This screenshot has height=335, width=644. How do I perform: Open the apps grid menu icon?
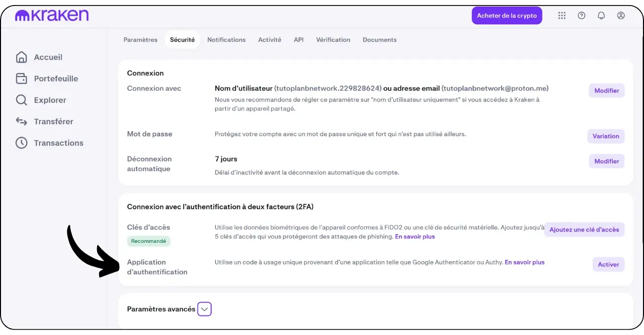click(562, 16)
